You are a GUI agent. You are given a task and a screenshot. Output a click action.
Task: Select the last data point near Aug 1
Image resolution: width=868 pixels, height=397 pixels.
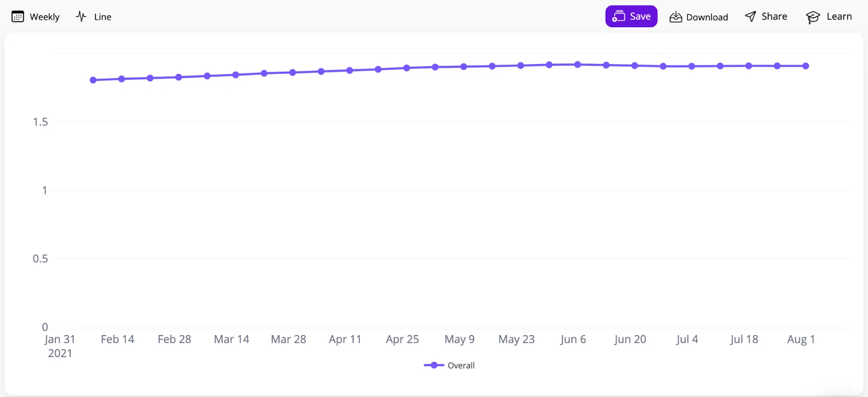pos(806,66)
